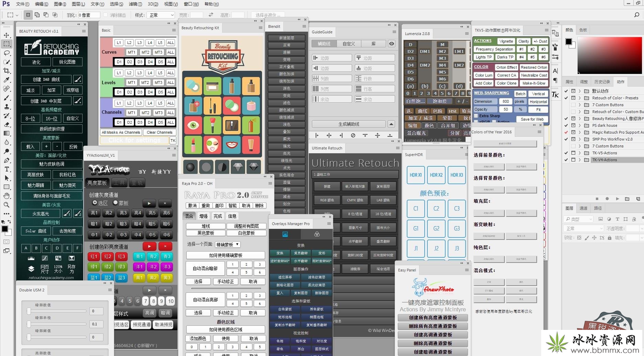Open the 滤镜(T) menu
Screen dimensions: 644x356
pyautogui.click(x=135, y=4)
